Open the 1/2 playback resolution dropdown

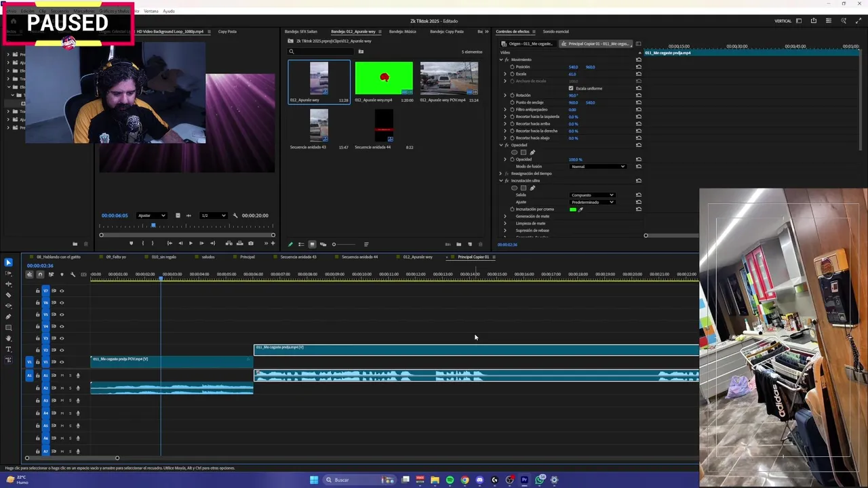tap(213, 216)
